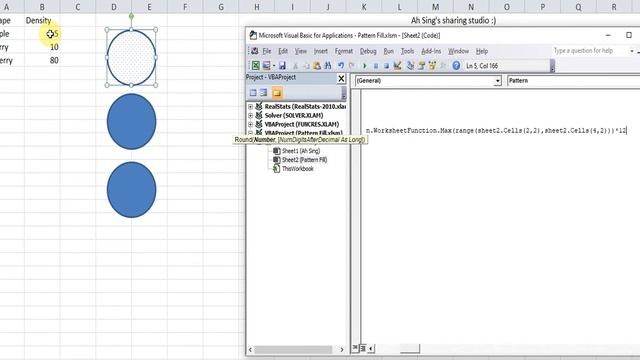Select the middle solid blue oval
Viewport: 640px width, 360px height.
(x=131, y=122)
